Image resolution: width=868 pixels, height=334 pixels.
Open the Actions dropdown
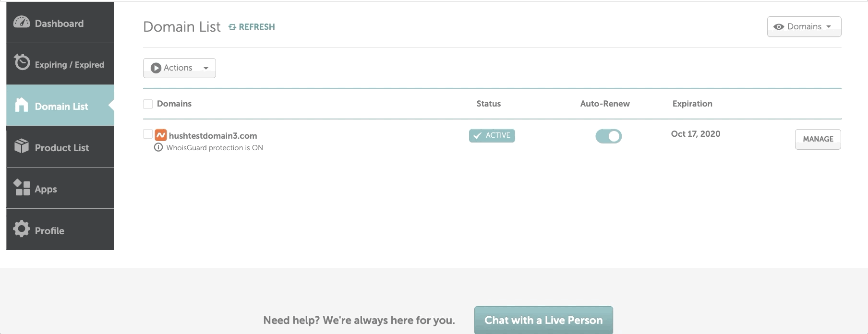tap(179, 68)
